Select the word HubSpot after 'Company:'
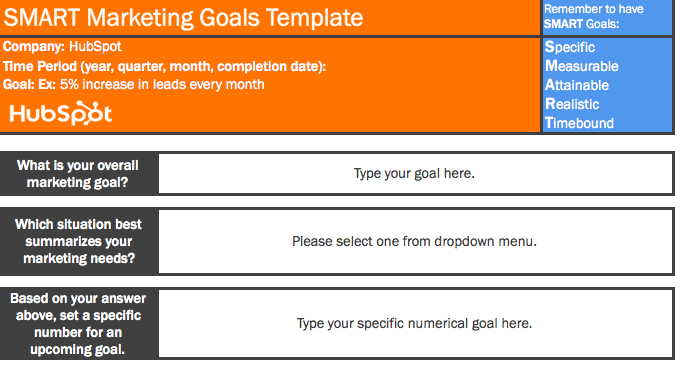 click(95, 46)
